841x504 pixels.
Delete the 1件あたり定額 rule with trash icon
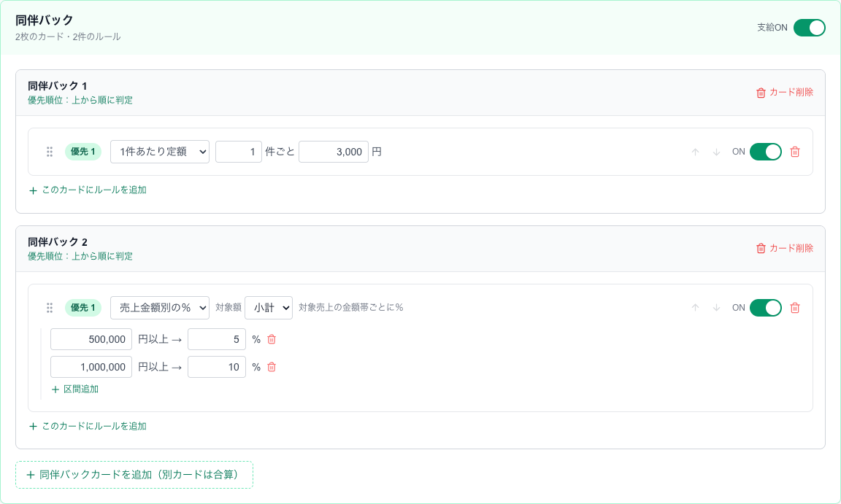click(795, 152)
